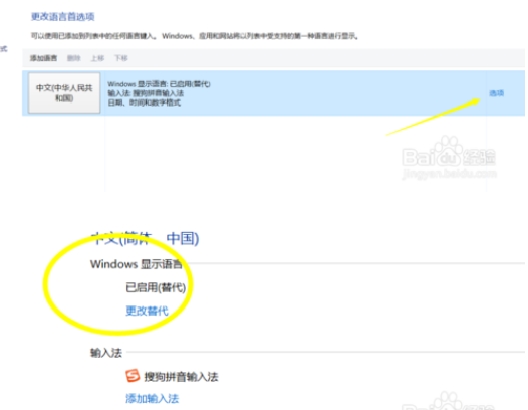Click the Sogou pinyin input method icon
The width and height of the screenshot is (528, 410).
click(132, 376)
